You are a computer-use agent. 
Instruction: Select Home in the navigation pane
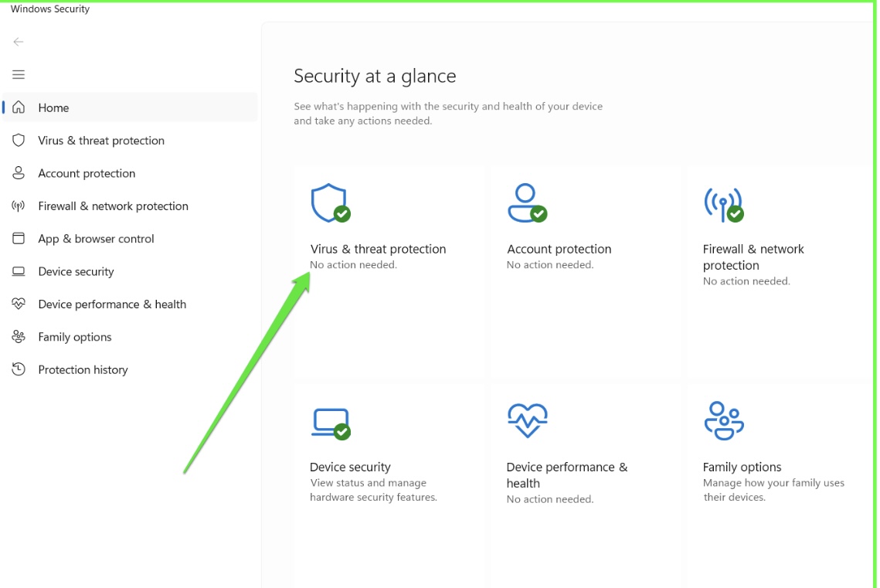click(x=53, y=107)
